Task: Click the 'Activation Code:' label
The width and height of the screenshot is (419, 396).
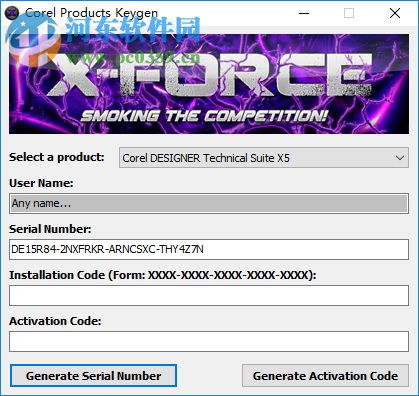Action: (x=55, y=321)
